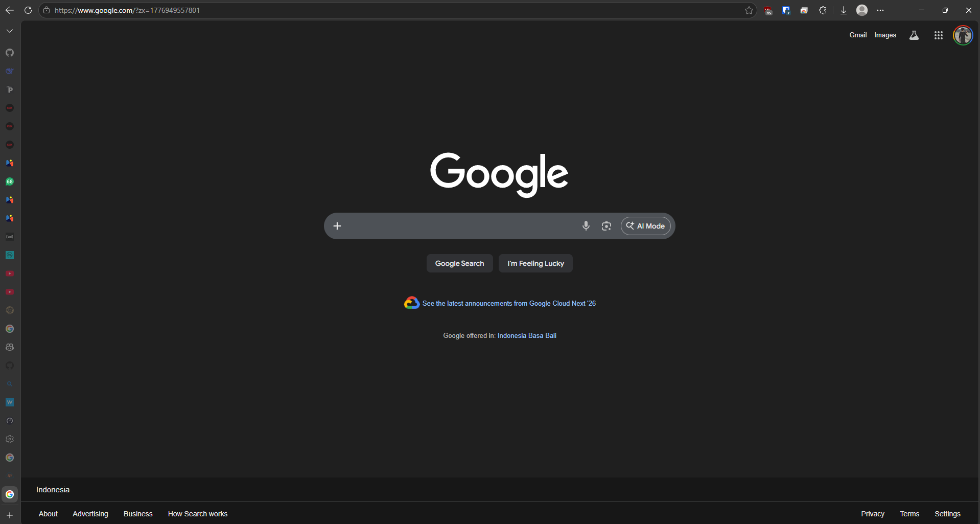The width and height of the screenshot is (980, 524).
Task: Expand the tab search chevron
Action: [x=9, y=31]
